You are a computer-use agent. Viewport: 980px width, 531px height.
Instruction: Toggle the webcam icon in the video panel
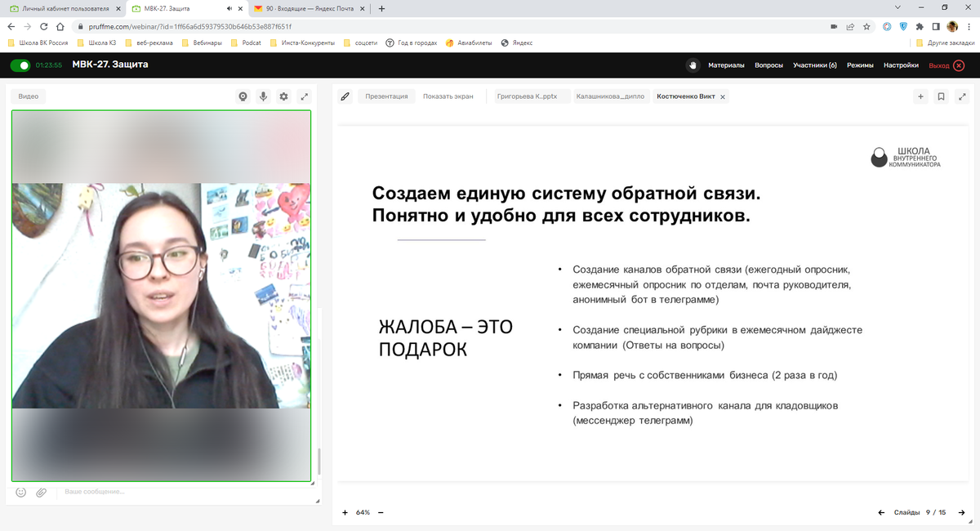pos(243,96)
